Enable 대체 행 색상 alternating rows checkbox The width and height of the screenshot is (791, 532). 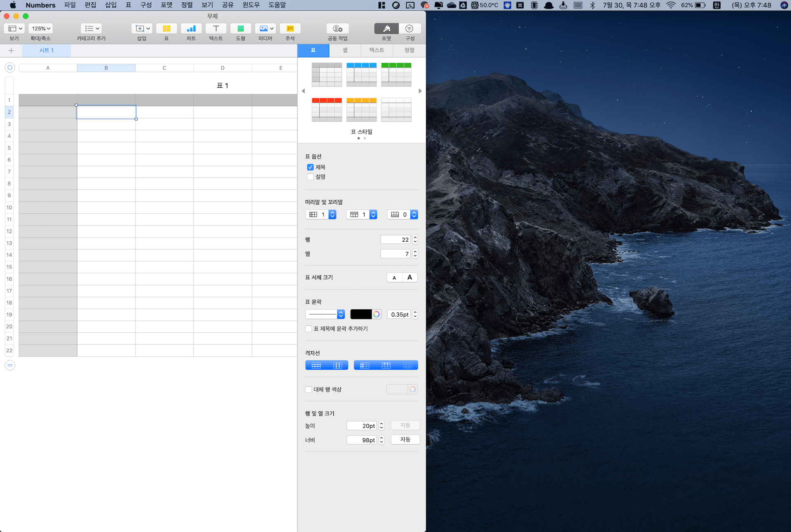click(x=309, y=390)
